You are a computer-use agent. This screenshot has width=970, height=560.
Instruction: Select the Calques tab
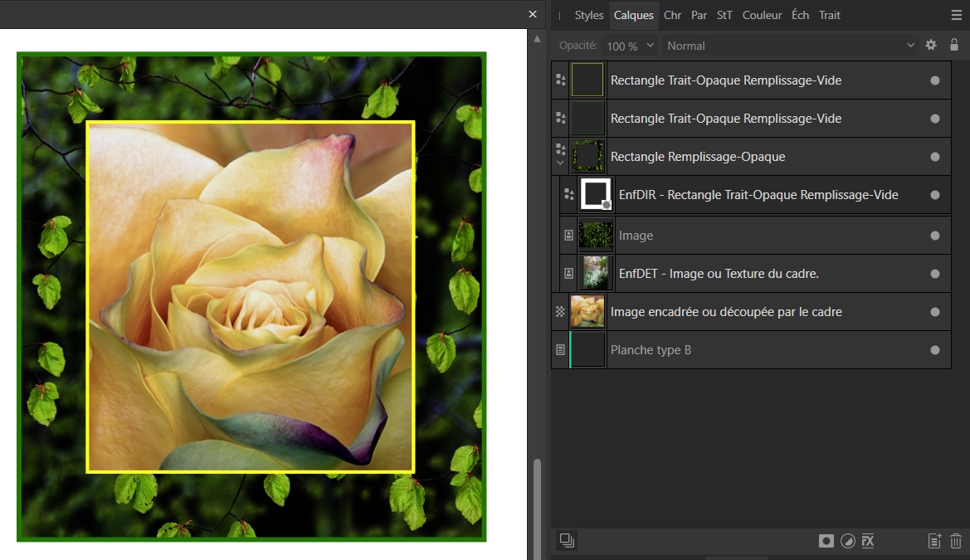(x=633, y=16)
